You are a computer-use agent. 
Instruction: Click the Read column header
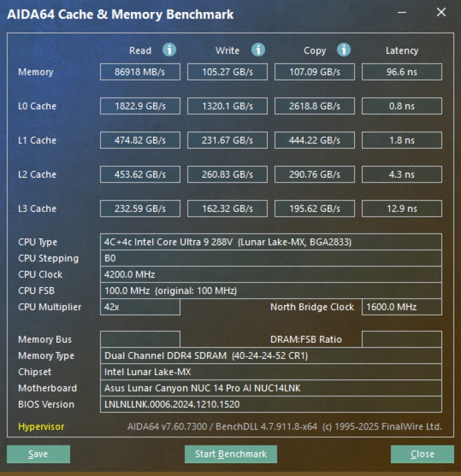click(140, 50)
